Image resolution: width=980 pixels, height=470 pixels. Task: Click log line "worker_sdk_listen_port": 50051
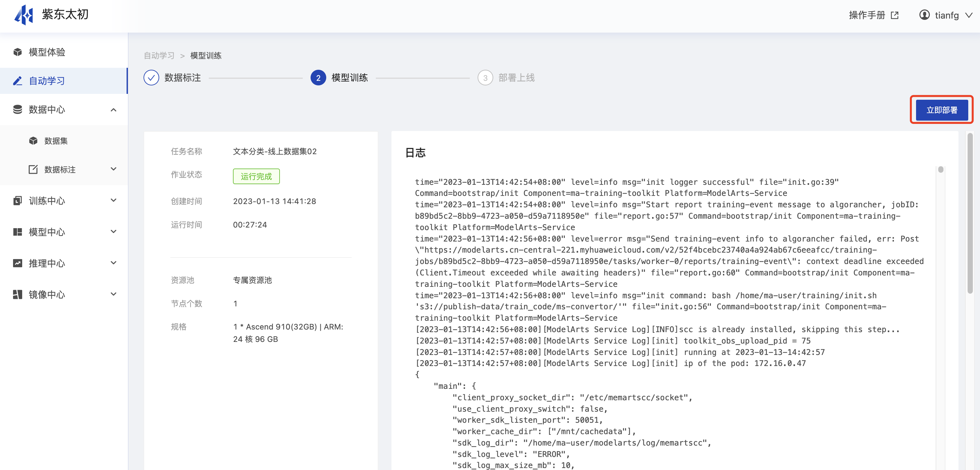coord(527,420)
